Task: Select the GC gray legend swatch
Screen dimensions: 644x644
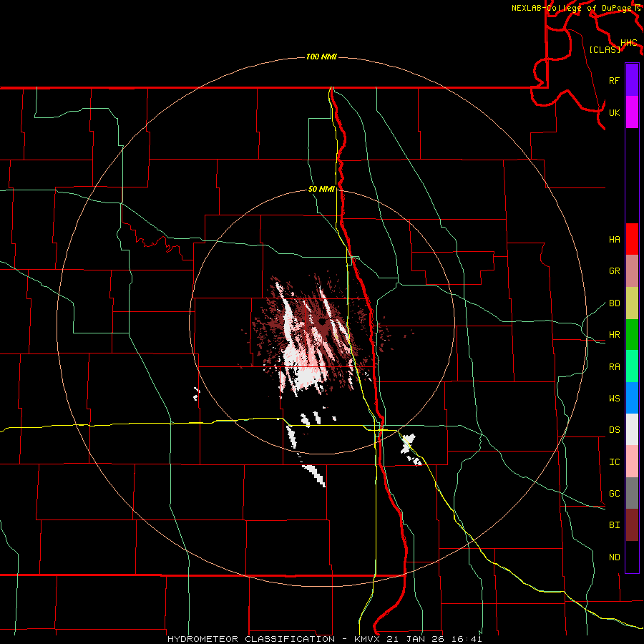Action: click(x=632, y=493)
